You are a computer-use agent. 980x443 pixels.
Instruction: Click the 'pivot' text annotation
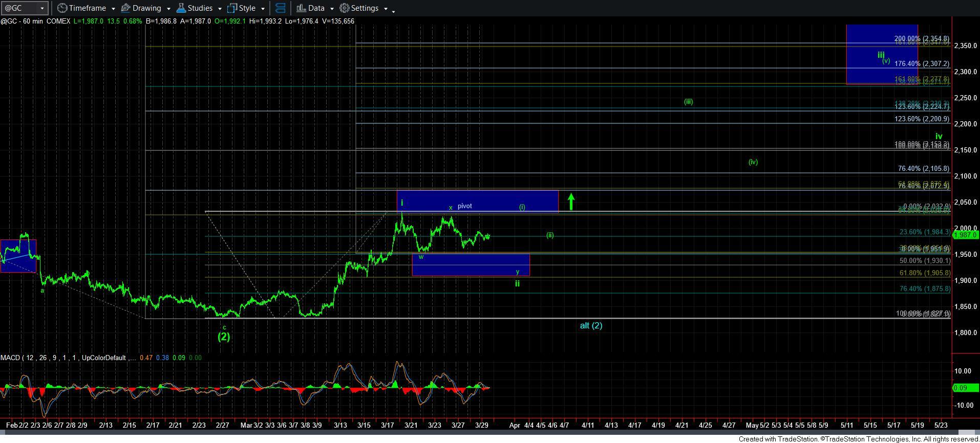(465, 206)
